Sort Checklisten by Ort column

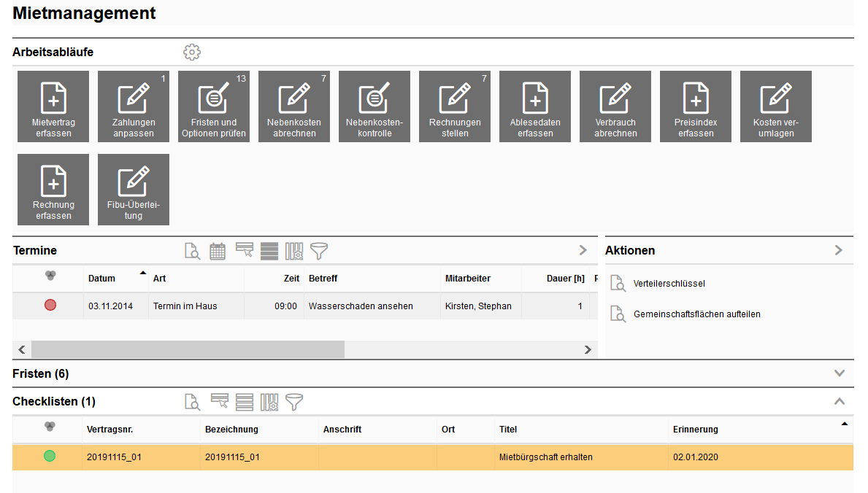coord(448,430)
